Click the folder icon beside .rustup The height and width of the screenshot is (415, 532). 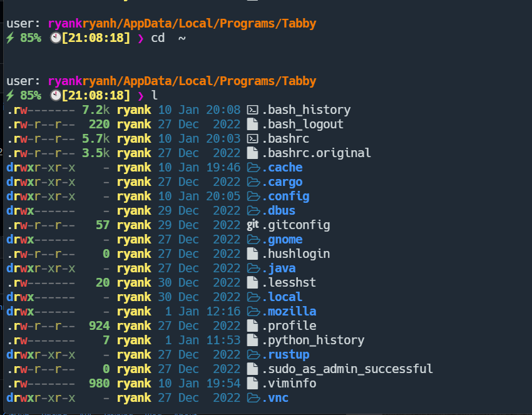(x=255, y=354)
